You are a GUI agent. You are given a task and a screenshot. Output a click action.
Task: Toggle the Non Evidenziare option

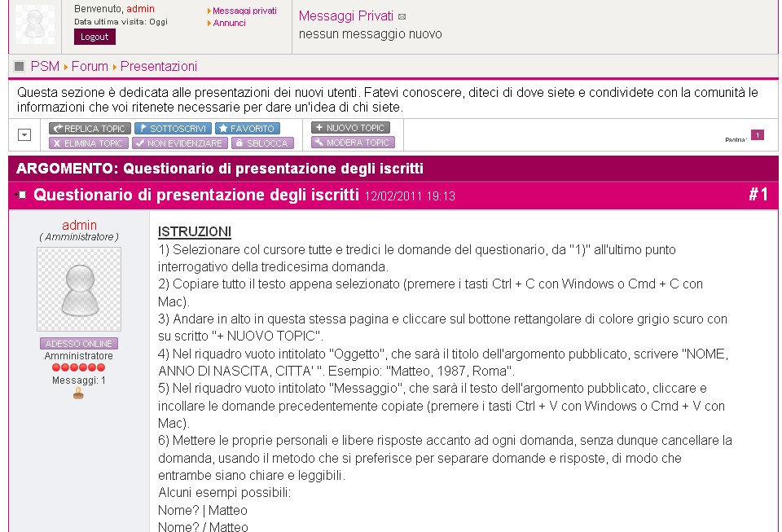pyautogui.click(x=179, y=143)
